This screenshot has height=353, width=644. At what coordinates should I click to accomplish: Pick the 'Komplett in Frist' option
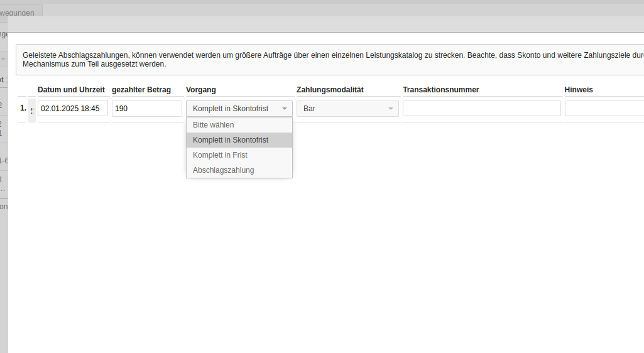point(239,155)
